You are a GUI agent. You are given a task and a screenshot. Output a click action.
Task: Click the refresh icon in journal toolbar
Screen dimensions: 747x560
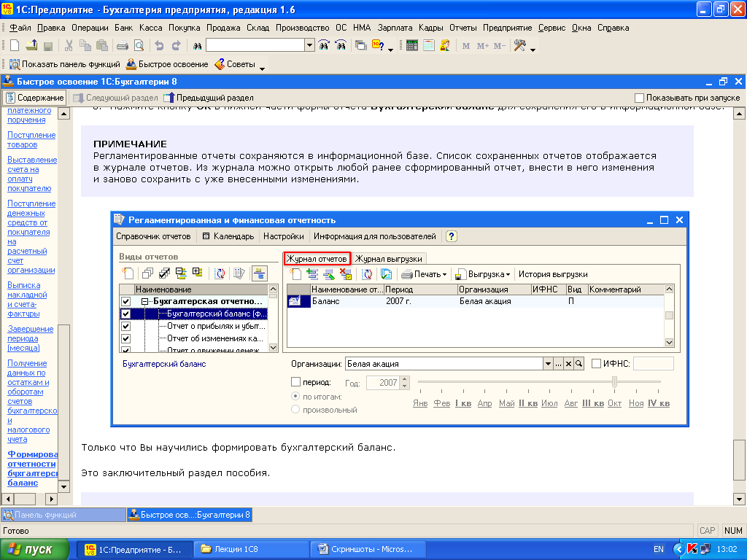(367, 274)
